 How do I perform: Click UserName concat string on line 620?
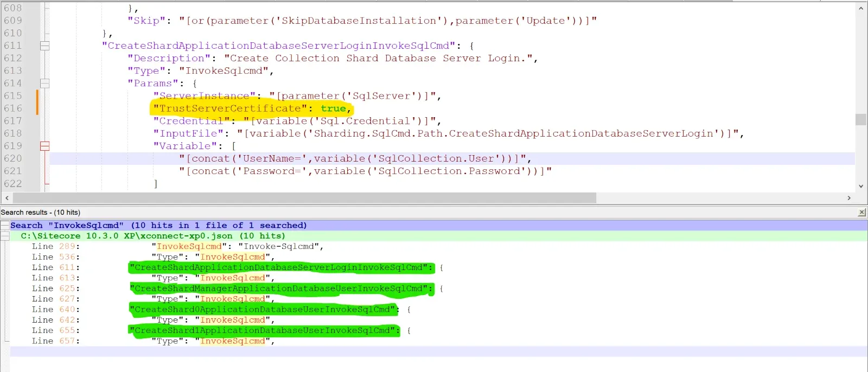tap(353, 158)
